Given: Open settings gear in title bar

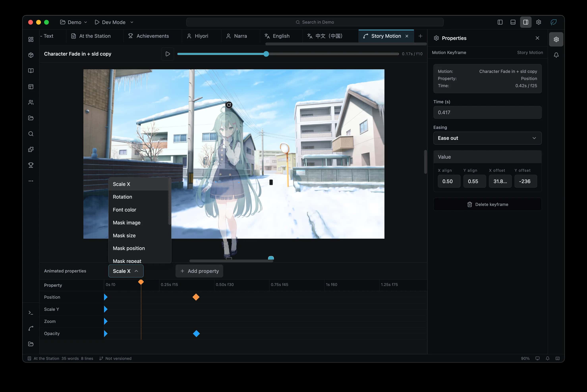Looking at the screenshot, I should 539,22.
